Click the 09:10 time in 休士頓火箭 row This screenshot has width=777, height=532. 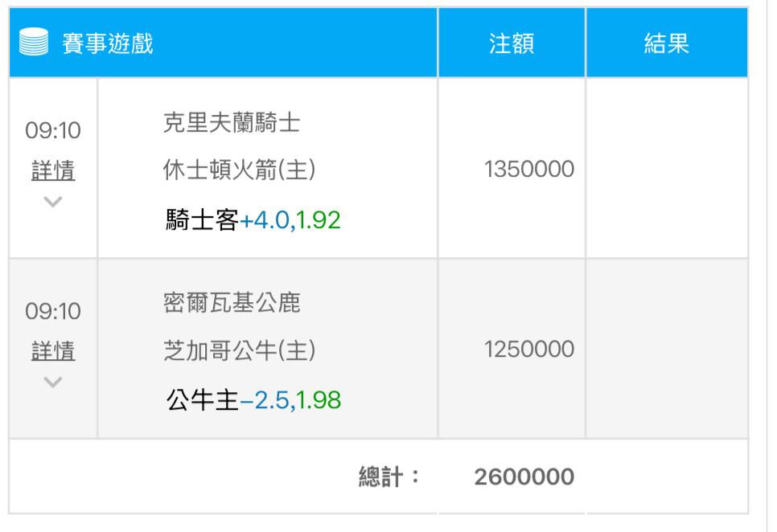[x=53, y=131]
